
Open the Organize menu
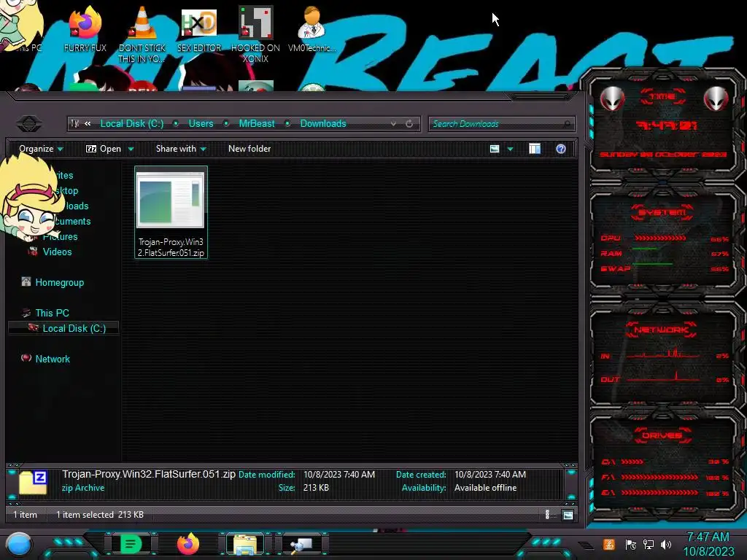[41, 149]
